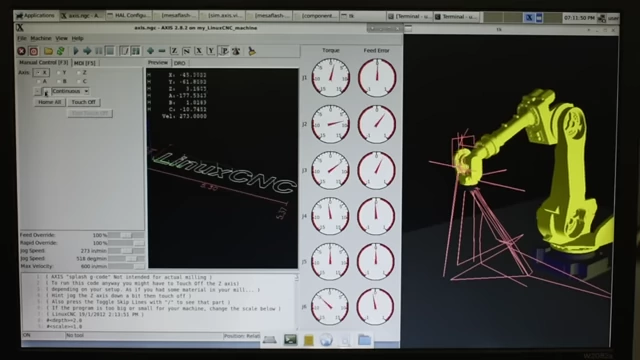Image resolution: width=640 pixels, height=360 pixels.
Task: Select the Preview tab
Action: click(158, 62)
